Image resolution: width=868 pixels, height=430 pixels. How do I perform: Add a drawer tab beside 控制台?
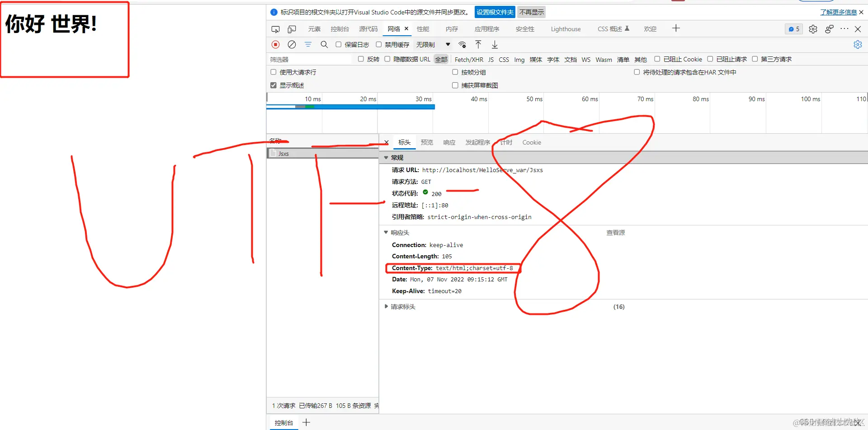coord(307,422)
